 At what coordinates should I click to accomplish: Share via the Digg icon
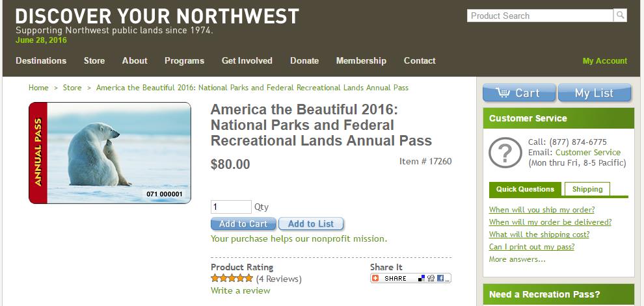point(431,278)
